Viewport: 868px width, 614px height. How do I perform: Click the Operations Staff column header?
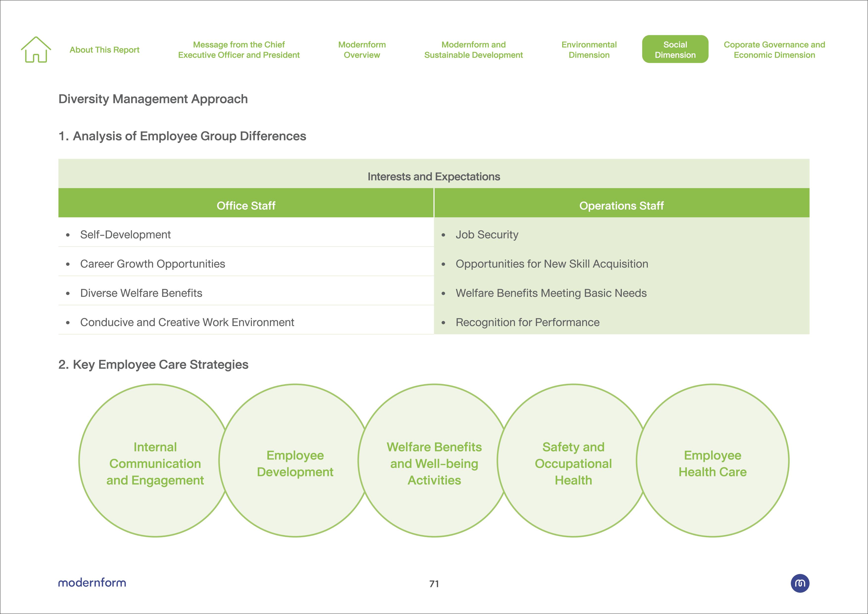[621, 206]
